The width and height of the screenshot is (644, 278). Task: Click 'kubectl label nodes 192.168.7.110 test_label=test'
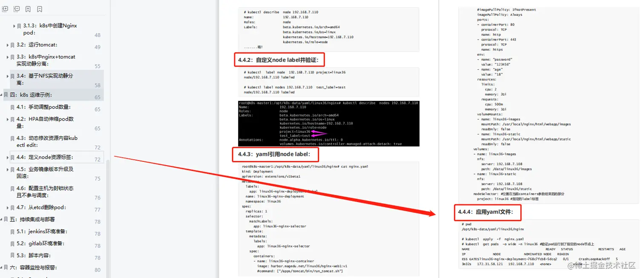[x=295, y=87]
